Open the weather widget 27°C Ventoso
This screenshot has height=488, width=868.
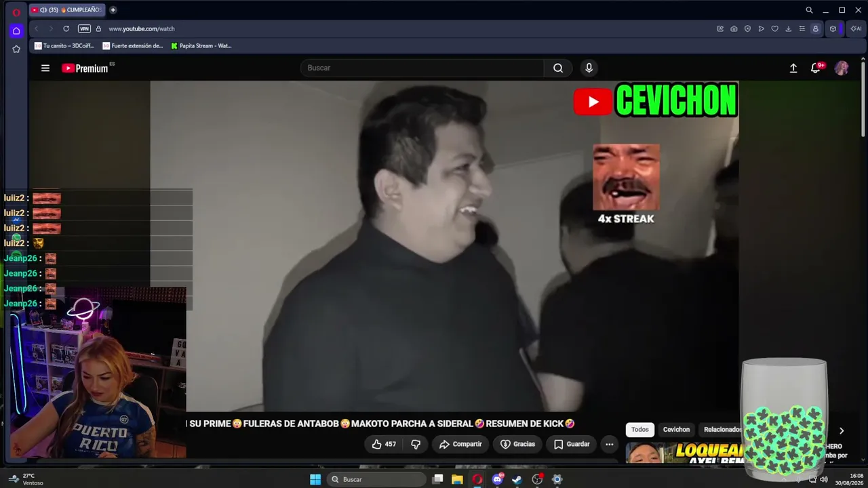[x=26, y=479]
